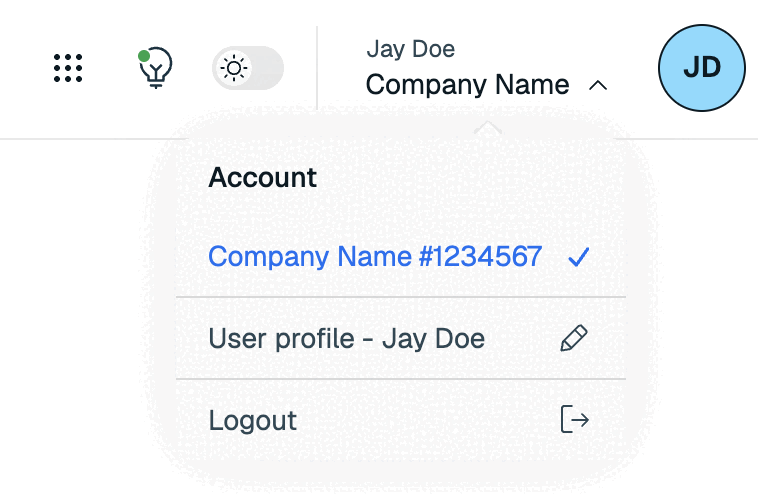Image resolution: width=758 pixels, height=494 pixels.
Task: Click the grey track of the theme toggle
Action: (x=267, y=68)
